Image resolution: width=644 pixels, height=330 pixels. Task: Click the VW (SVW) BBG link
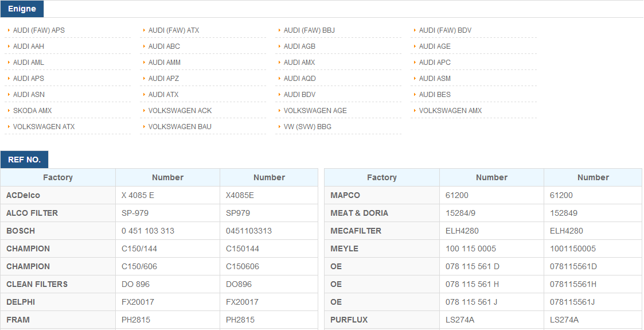(307, 127)
